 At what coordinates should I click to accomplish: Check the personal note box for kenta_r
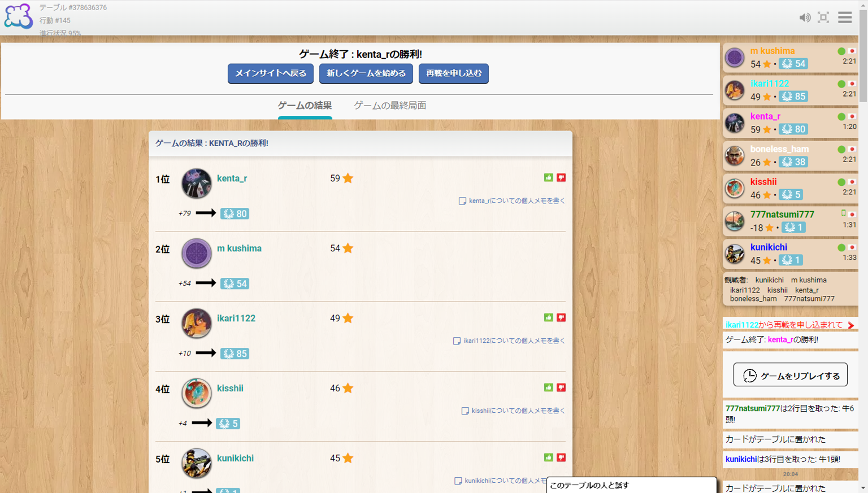[462, 201]
